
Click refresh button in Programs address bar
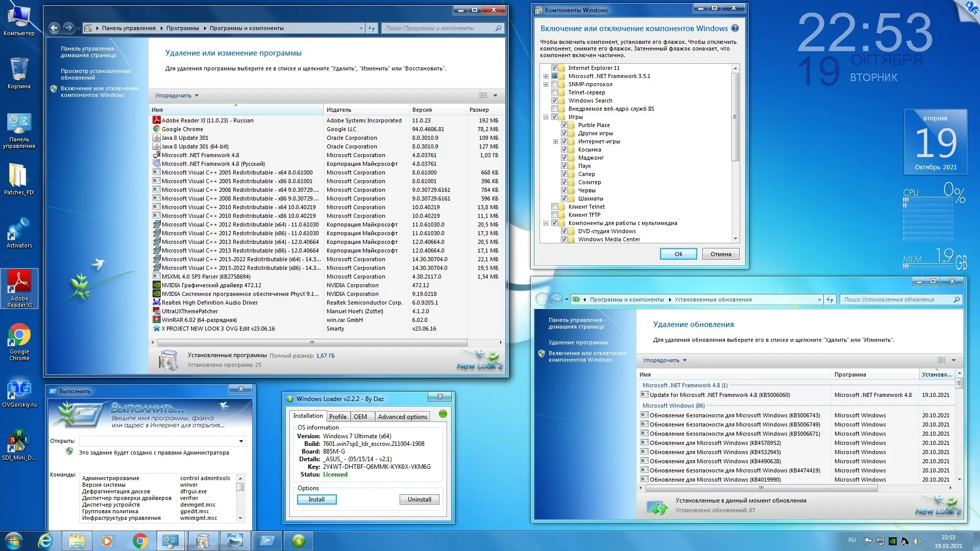pos(372,28)
